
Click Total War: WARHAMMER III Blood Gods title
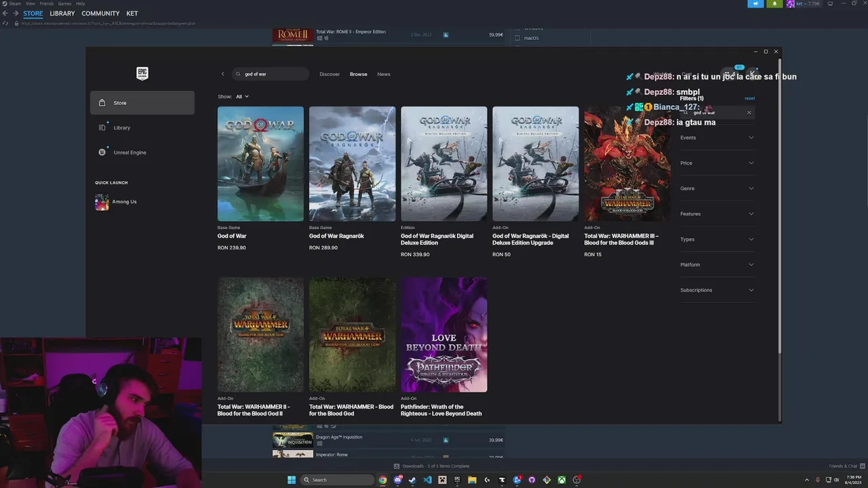coord(621,239)
